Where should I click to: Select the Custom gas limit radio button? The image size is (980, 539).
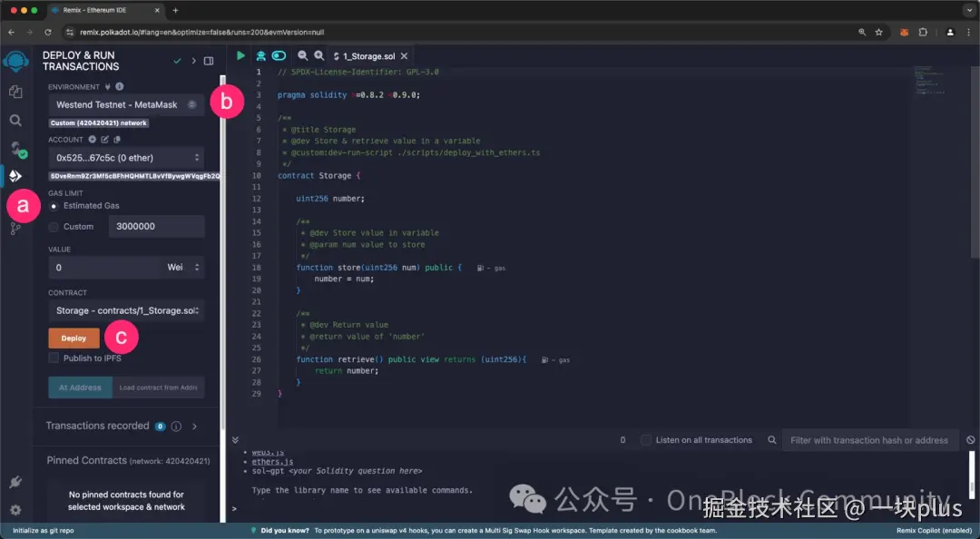(x=54, y=227)
